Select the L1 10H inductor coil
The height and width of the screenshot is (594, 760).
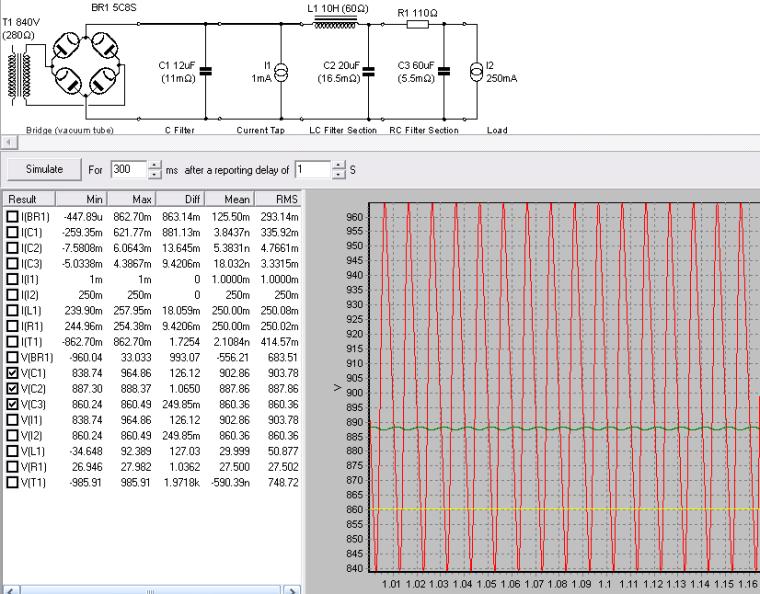pyautogui.click(x=334, y=24)
